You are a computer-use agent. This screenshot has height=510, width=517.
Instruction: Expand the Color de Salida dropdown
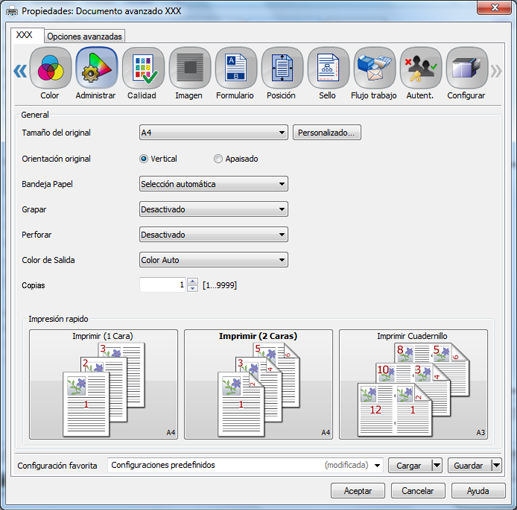(213, 260)
